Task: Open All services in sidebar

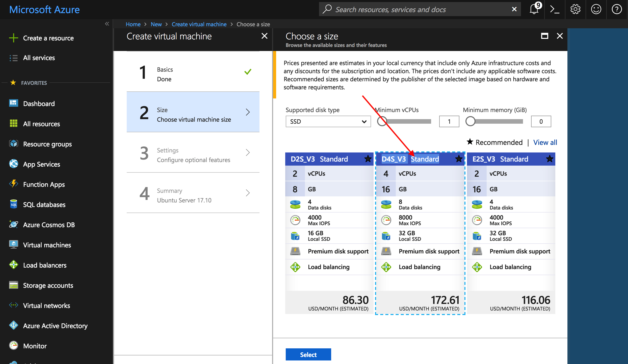Action: click(39, 58)
